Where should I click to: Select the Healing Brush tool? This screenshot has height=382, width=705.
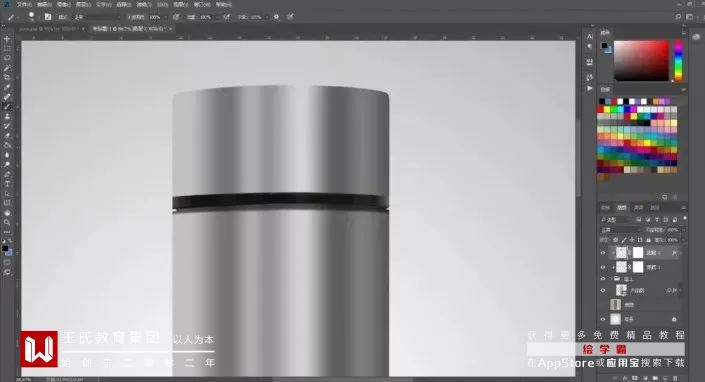coord(7,97)
